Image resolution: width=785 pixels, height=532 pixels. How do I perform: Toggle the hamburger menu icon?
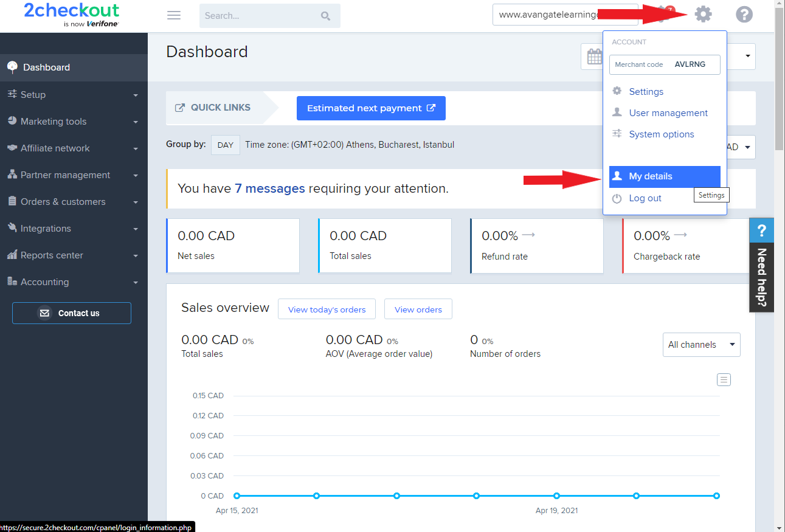click(174, 15)
